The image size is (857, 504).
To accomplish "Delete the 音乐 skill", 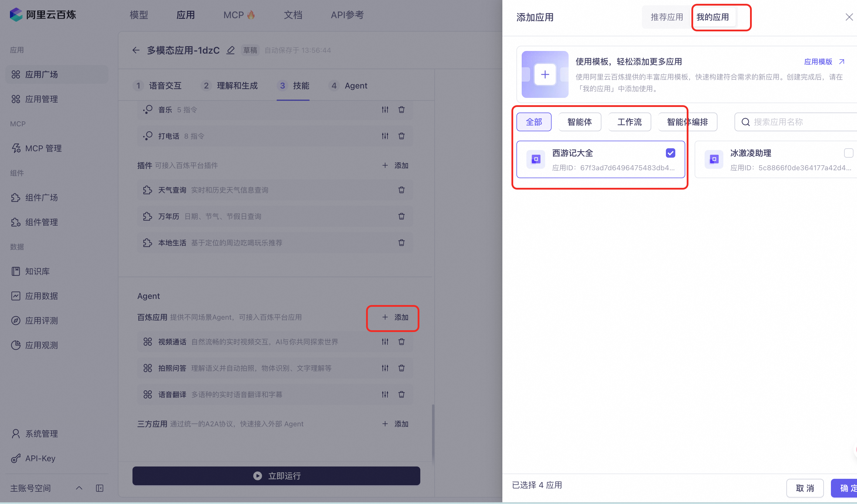I will tap(402, 110).
